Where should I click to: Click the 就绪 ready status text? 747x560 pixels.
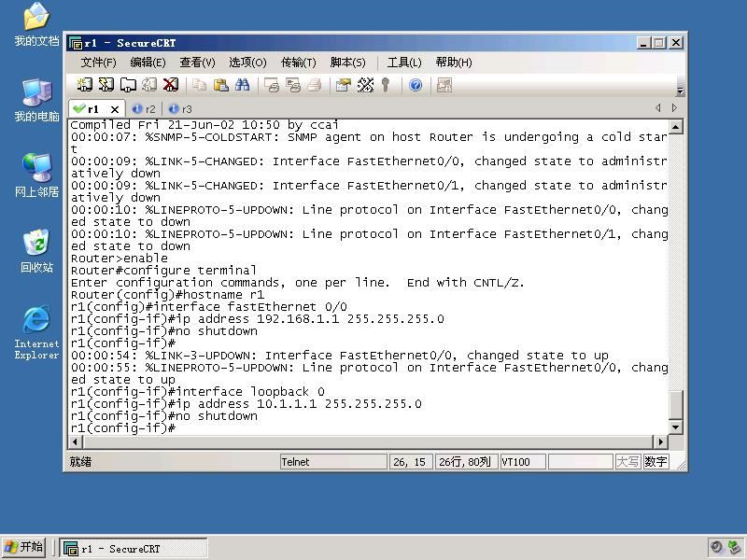coord(80,462)
